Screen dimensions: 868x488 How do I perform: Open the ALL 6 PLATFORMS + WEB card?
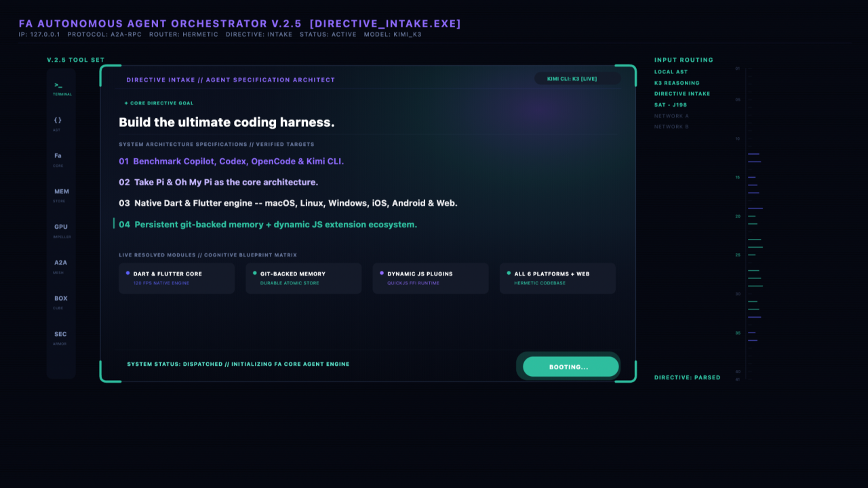point(557,278)
